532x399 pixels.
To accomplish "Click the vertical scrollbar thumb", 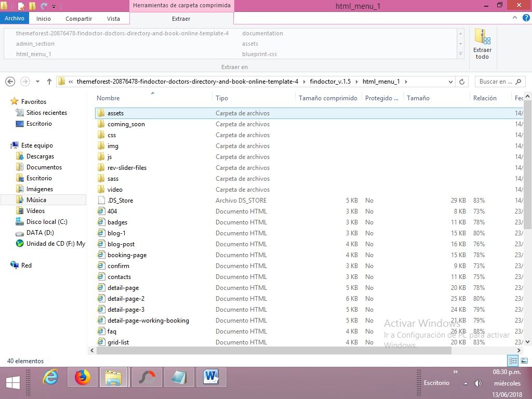I will [x=527, y=165].
